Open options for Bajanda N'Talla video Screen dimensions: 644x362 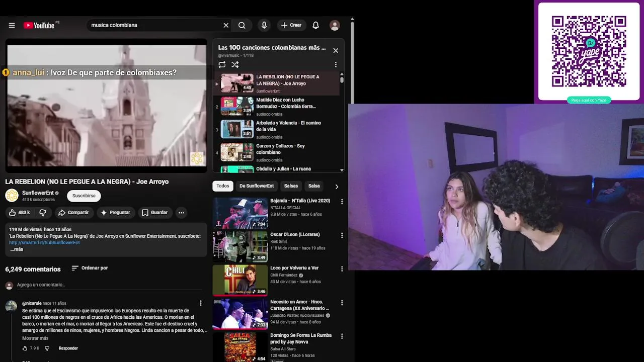pyautogui.click(x=342, y=202)
